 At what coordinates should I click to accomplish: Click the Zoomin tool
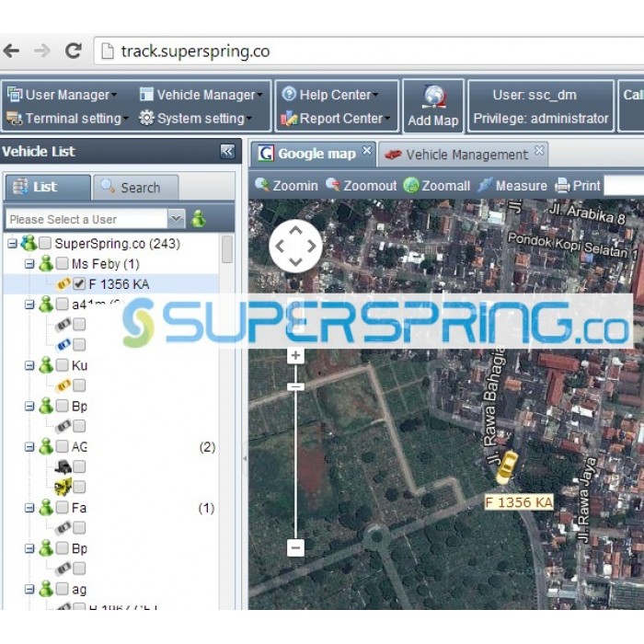pos(286,185)
